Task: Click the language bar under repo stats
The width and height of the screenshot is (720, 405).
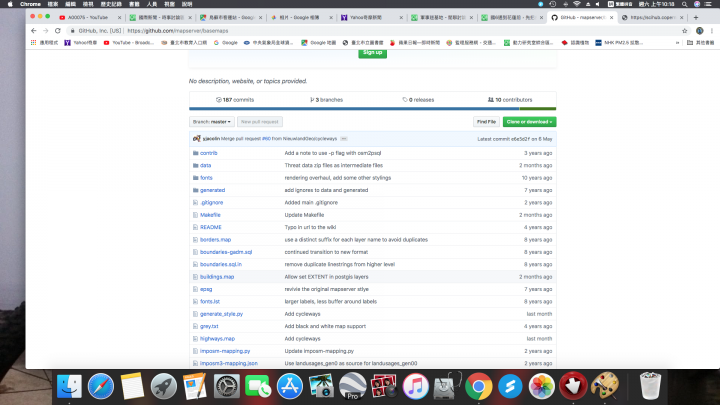Action: (x=372, y=109)
